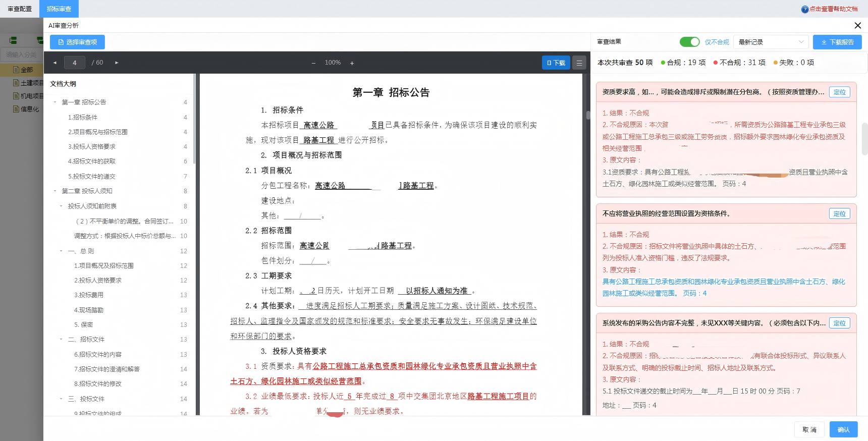This screenshot has height=441, width=868.
Task: Collapse the 一、总则 outline node
Action: pos(61,251)
